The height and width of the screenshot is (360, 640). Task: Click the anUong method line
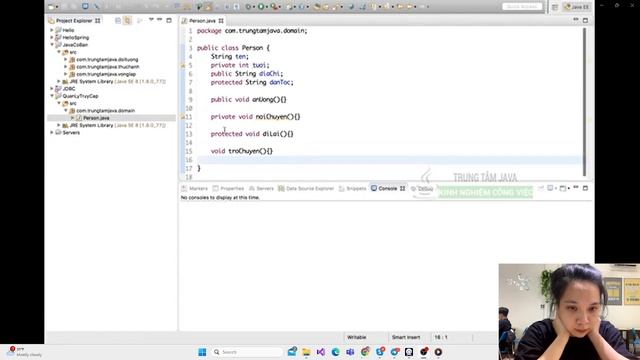(x=249, y=100)
